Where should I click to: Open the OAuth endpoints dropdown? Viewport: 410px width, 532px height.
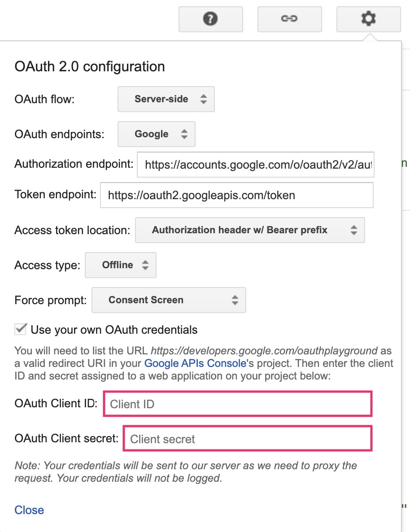(x=156, y=134)
